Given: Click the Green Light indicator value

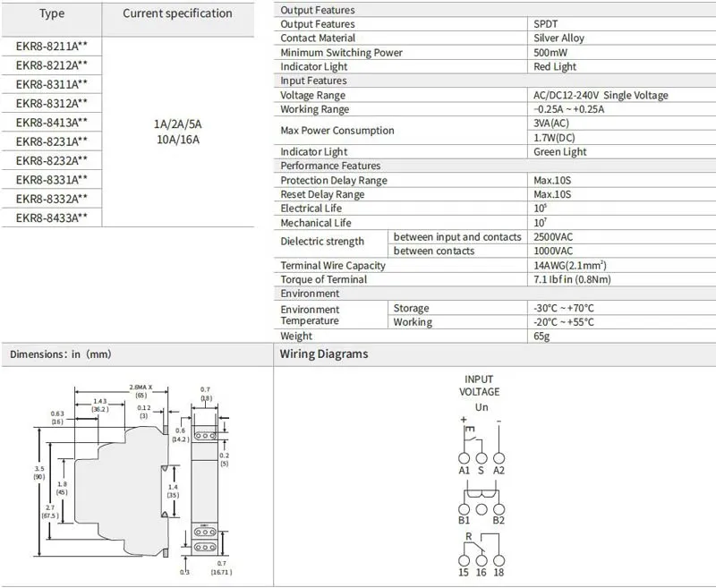Looking at the screenshot, I should [559, 152].
